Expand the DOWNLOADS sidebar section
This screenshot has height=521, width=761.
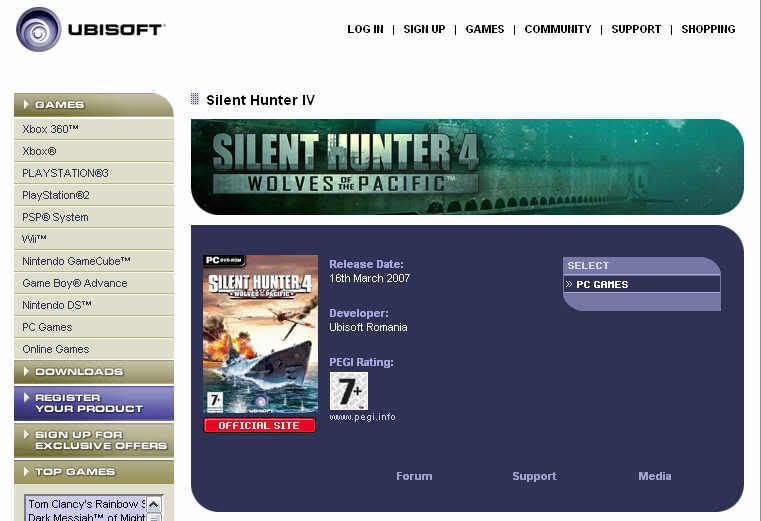(x=94, y=372)
